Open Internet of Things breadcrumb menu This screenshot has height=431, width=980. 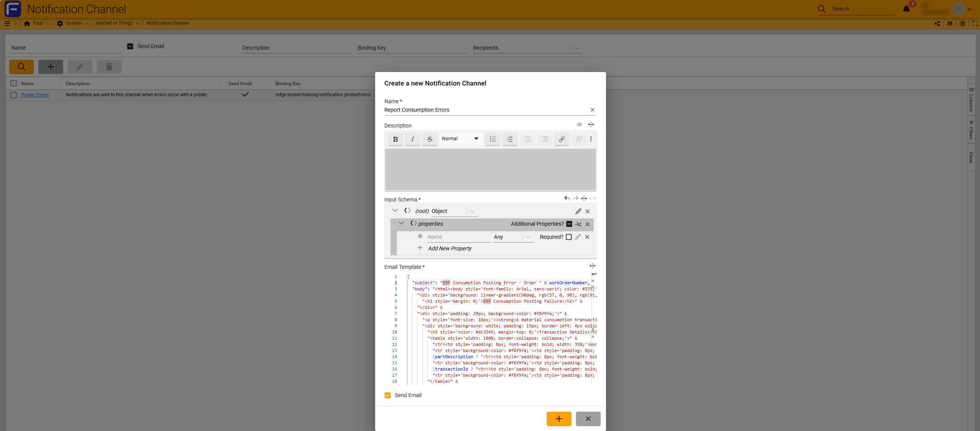[x=117, y=23]
